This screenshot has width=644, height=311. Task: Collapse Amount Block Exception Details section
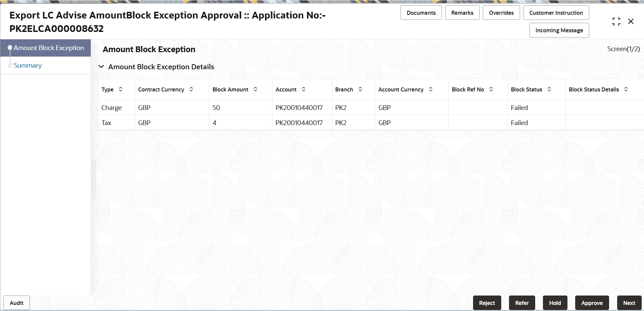[101, 67]
